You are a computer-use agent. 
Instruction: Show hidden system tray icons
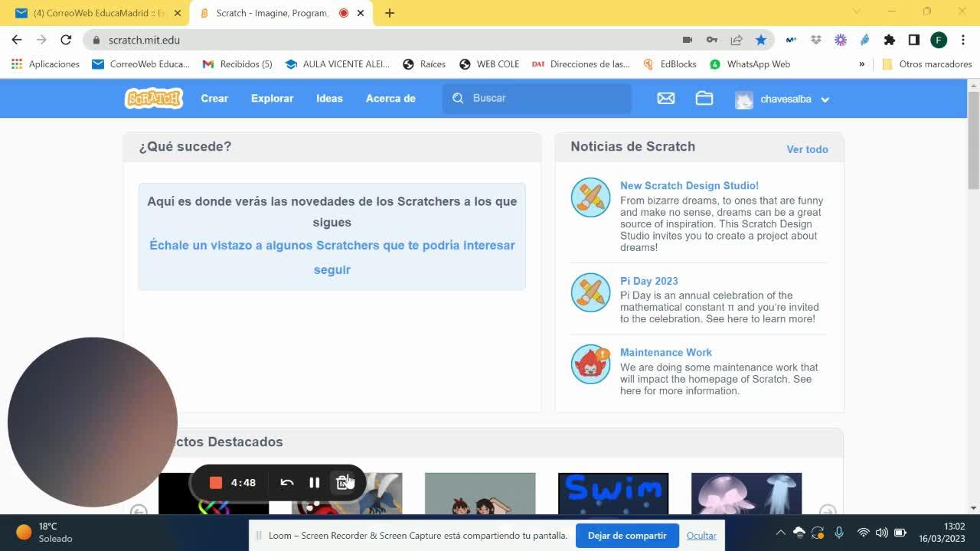point(780,533)
